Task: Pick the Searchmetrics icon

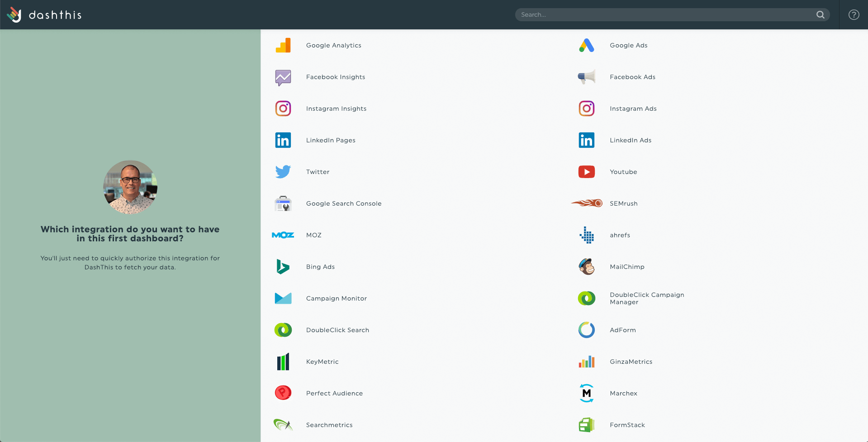Action: coord(283,425)
